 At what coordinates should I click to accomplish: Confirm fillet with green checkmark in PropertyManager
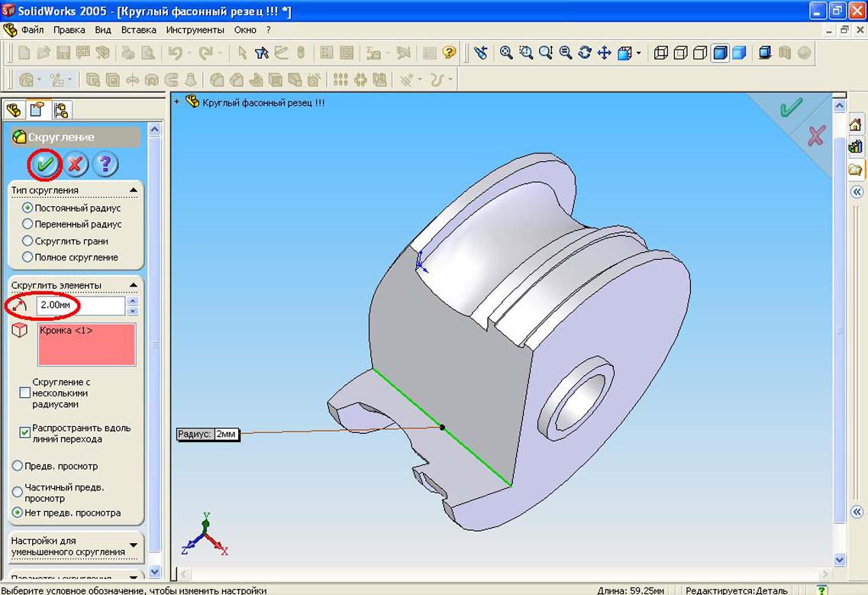tap(45, 164)
